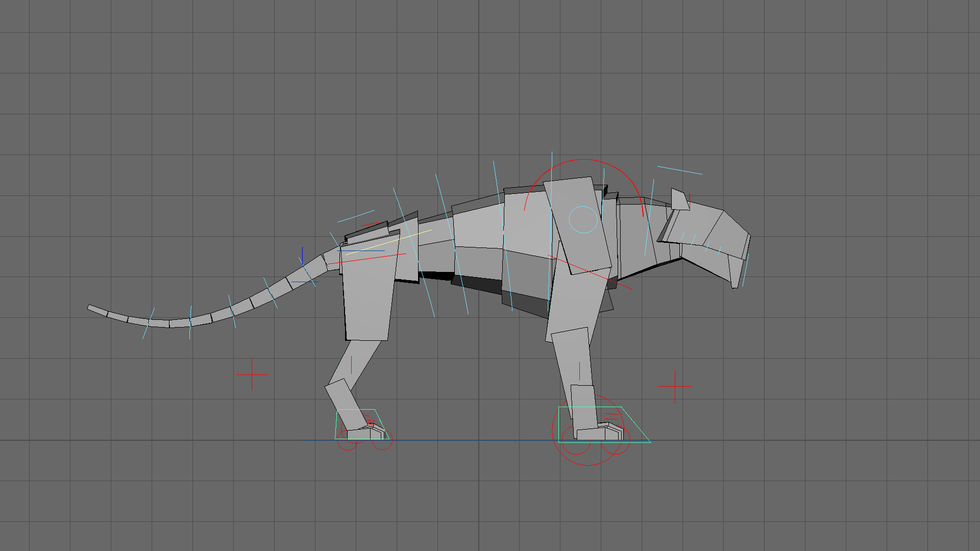980x551 pixels.
Task: Click the cyan line control above the head
Action: pyautogui.click(x=679, y=170)
